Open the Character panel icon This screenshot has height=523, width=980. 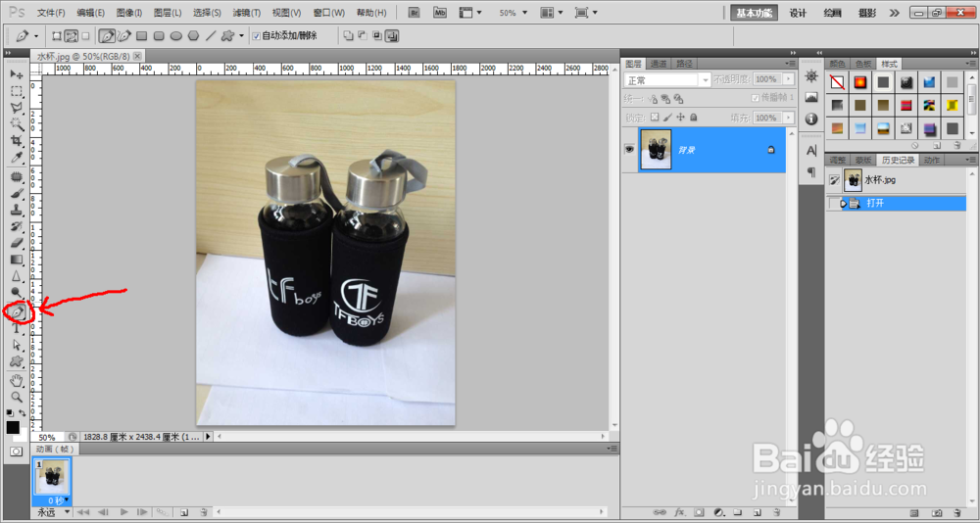coord(811,151)
